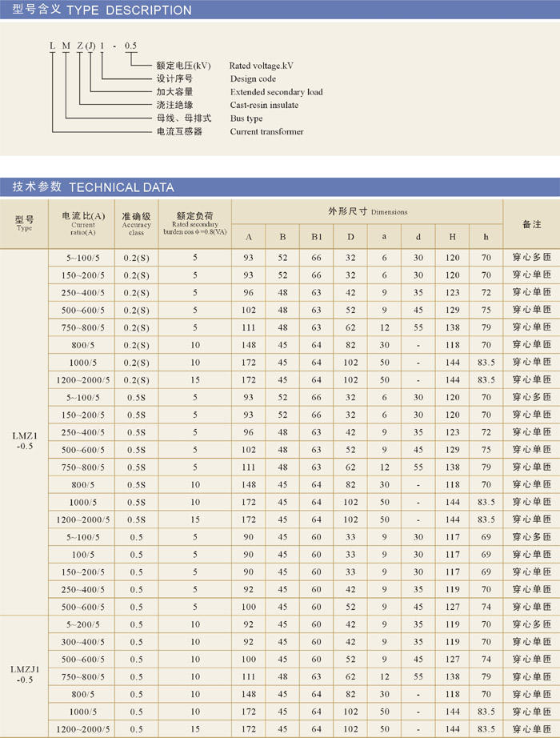Click the uppercase H dimension column header
This screenshot has height=738, width=560.
pos(452,237)
